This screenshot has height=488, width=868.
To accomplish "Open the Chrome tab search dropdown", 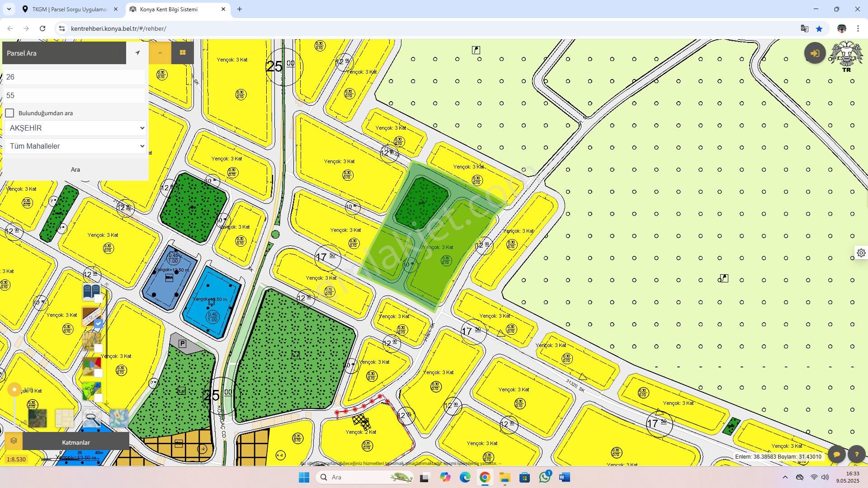I will click(9, 9).
